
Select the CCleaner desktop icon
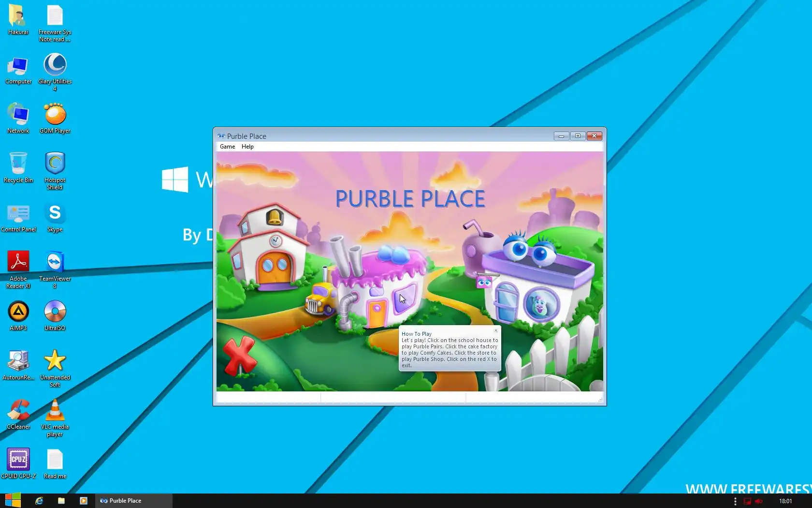click(x=18, y=415)
